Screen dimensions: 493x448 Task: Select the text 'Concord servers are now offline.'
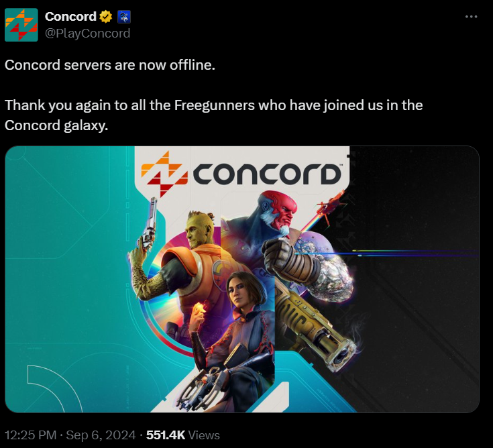pyautogui.click(x=110, y=65)
